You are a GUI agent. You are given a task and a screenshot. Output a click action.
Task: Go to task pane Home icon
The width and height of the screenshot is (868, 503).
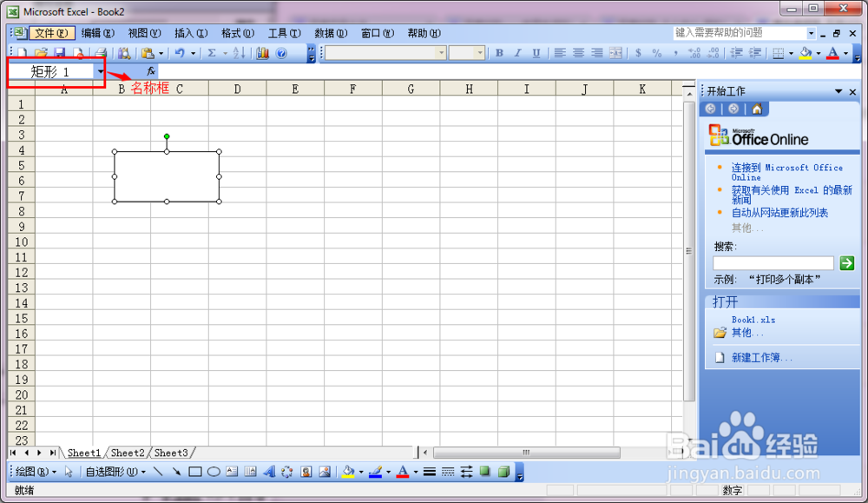coord(757,109)
